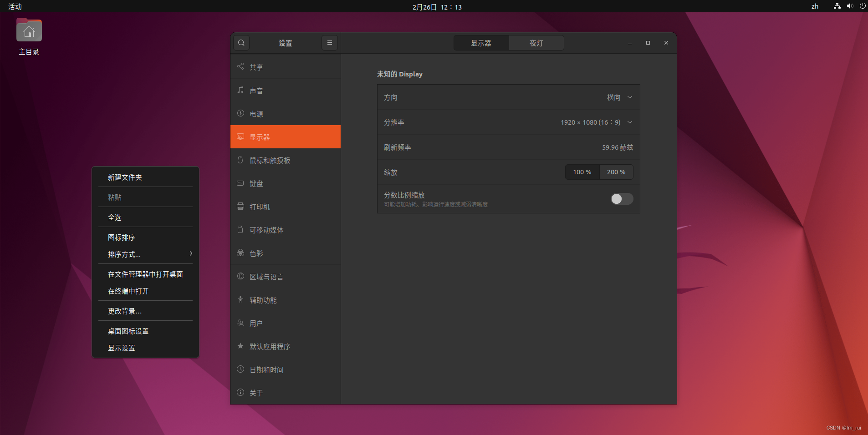The image size is (868, 435).
Task: Choose 桌面图标设置 in the context menu
Action: pyautogui.click(x=145, y=331)
